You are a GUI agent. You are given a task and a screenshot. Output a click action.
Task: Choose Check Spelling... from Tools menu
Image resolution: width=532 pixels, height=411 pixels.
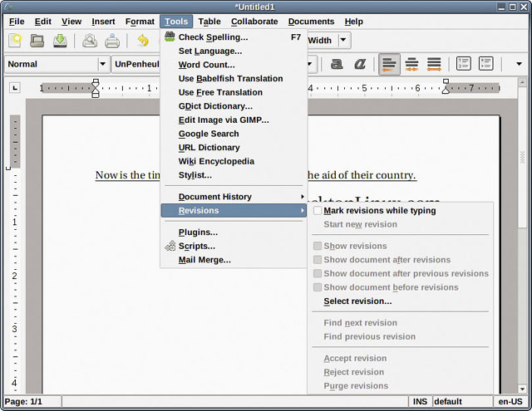click(x=234, y=37)
